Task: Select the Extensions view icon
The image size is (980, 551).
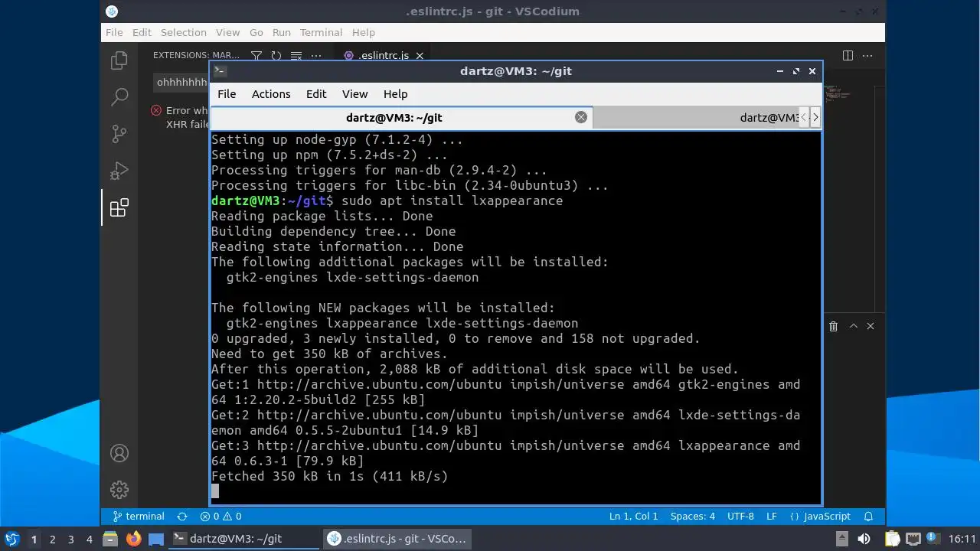Action: coord(119,207)
